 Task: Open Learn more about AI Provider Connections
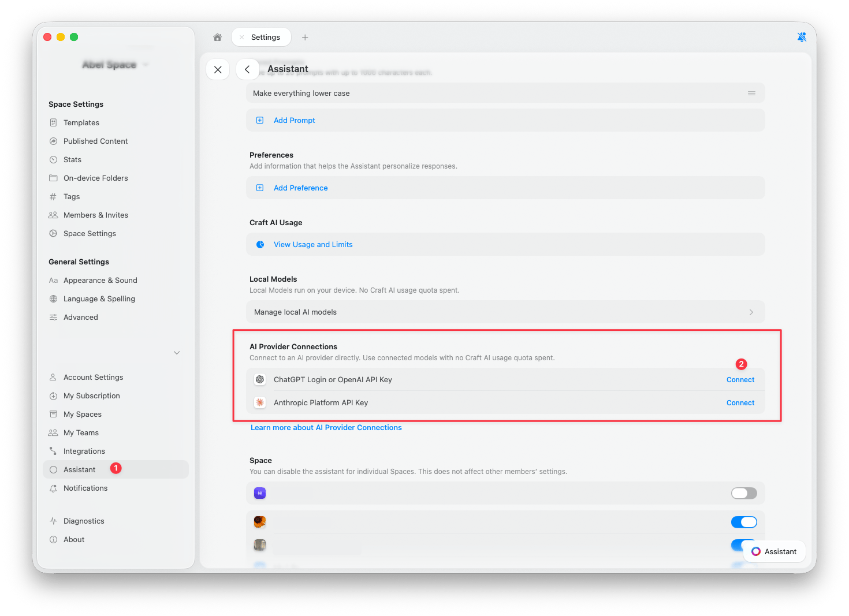coord(326,427)
